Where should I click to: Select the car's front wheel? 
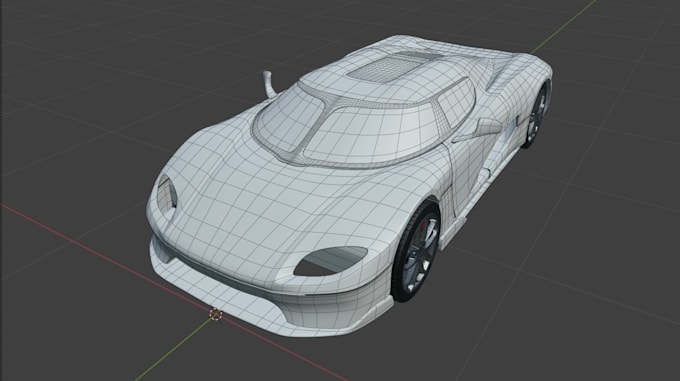coord(417,252)
